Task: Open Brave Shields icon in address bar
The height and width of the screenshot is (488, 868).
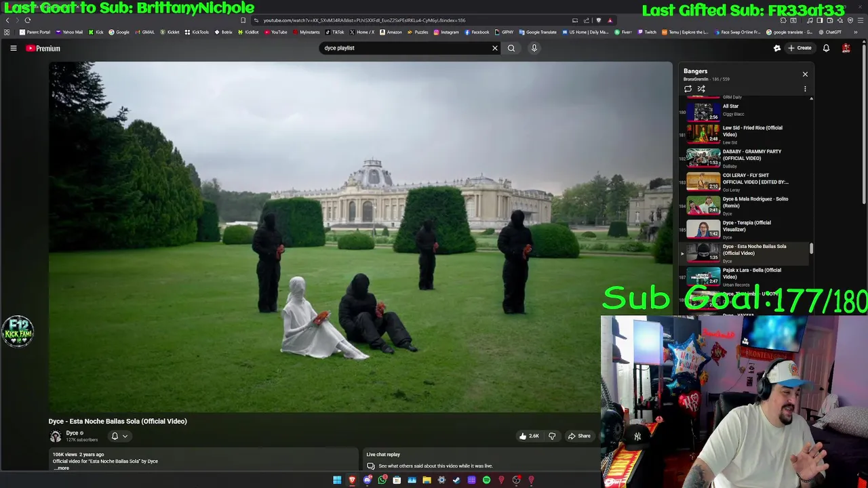Action: click(x=598, y=20)
